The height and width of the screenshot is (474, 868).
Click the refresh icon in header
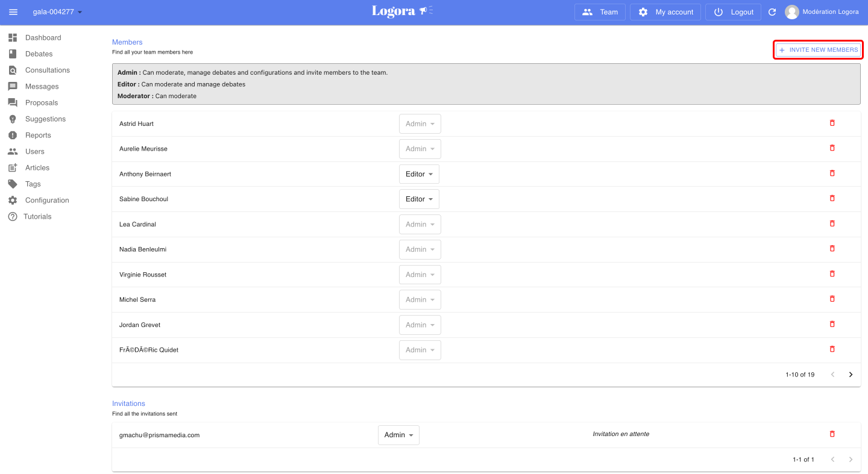(772, 12)
